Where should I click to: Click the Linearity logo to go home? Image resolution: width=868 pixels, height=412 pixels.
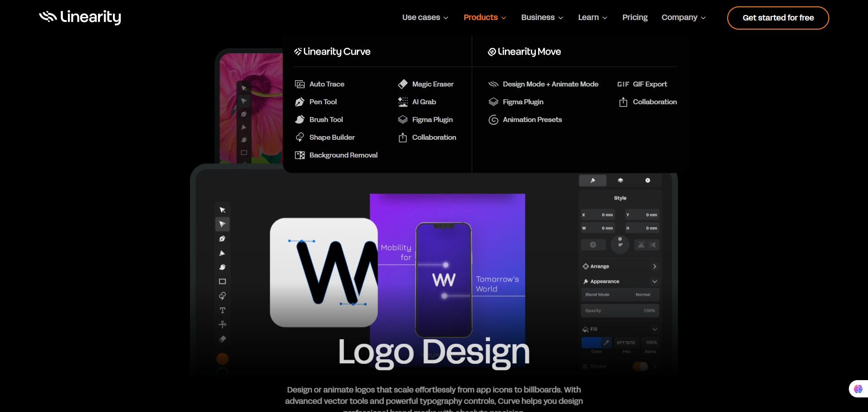80,17
